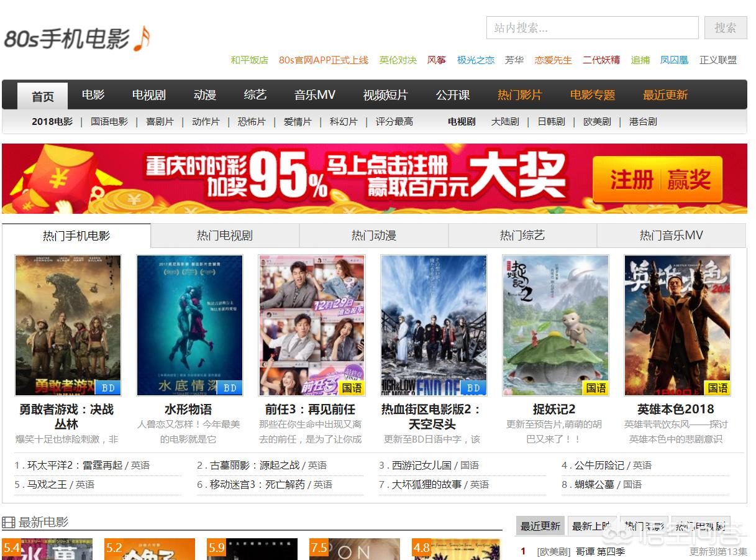Open 动漫 in the dark navigation bar
Viewport: 756px width, 560px height.
click(205, 95)
